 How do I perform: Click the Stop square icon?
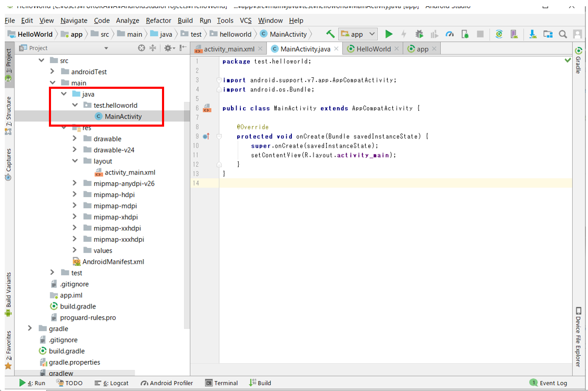(x=480, y=34)
